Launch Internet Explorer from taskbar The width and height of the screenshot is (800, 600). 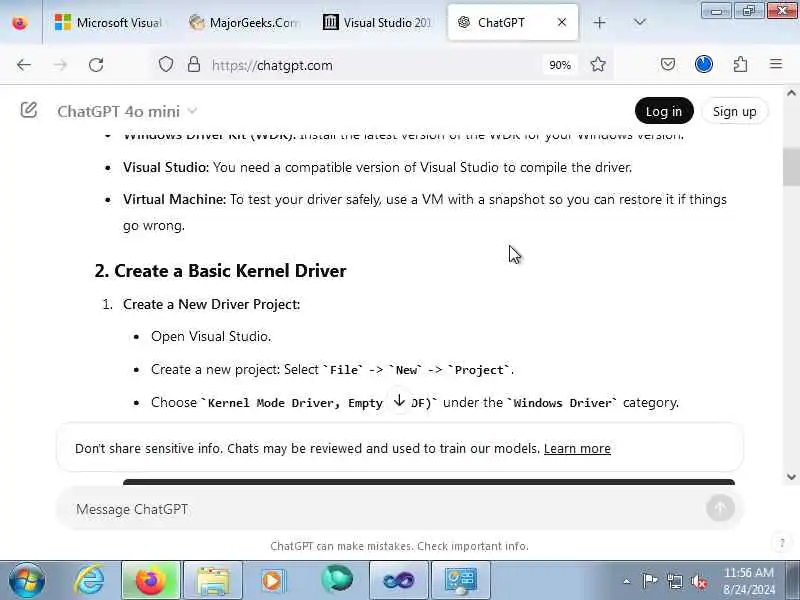click(89, 580)
